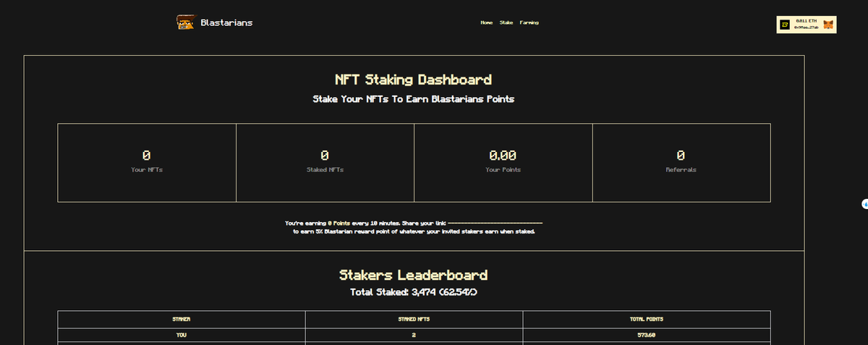868x345 pixels.
Task: Click the Stakers Leaderboard heading
Action: click(x=414, y=276)
